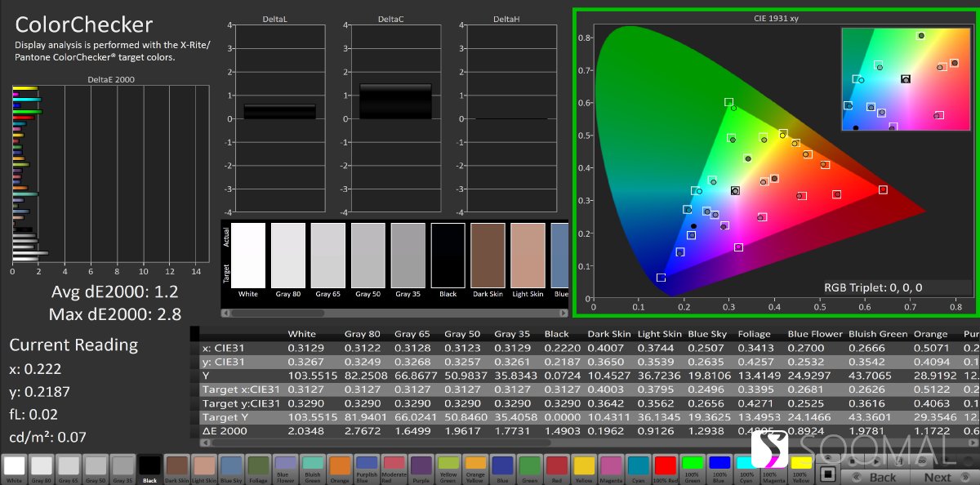Image resolution: width=980 pixels, height=485 pixels.
Task: Select the Black patch in bottom strip
Action: [x=149, y=467]
